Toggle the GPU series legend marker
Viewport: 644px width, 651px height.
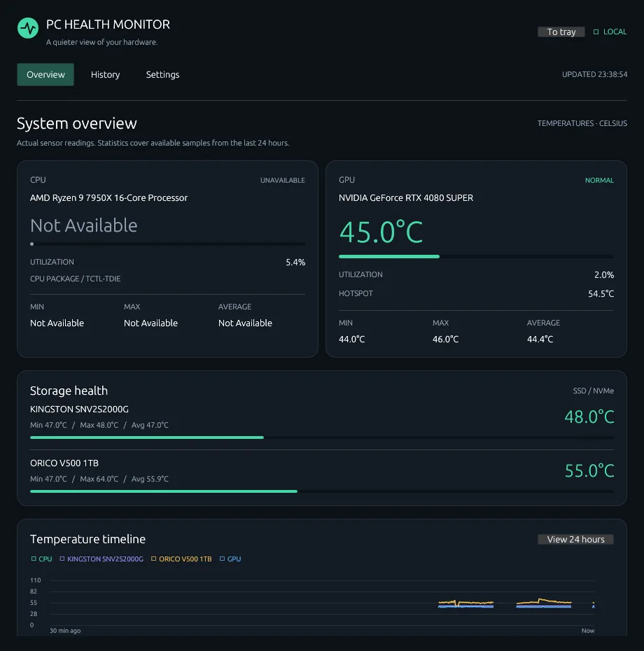click(222, 559)
